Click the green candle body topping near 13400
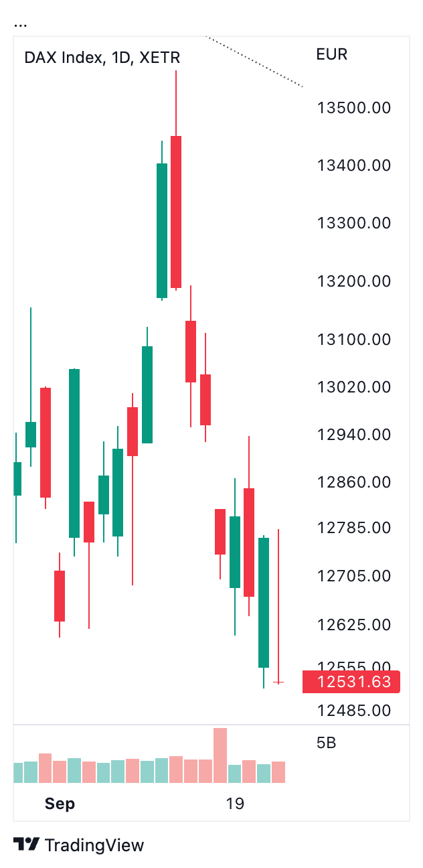 click(x=161, y=230)
